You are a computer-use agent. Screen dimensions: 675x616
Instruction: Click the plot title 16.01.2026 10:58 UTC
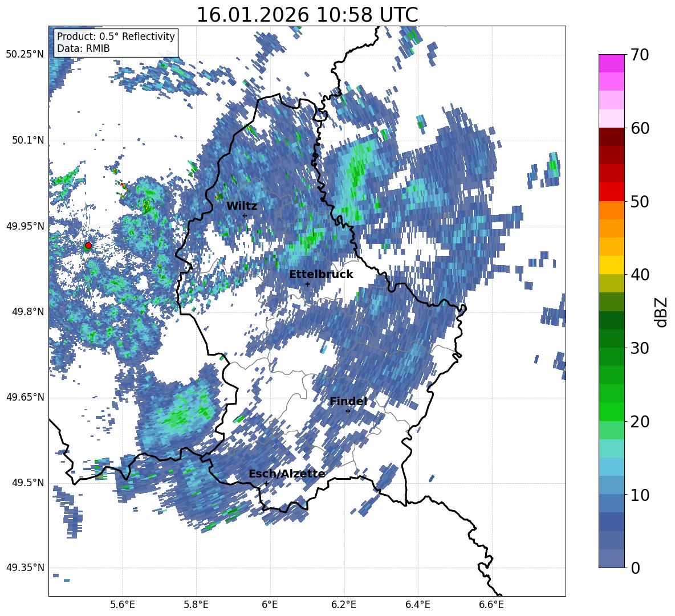pos(307,15)
